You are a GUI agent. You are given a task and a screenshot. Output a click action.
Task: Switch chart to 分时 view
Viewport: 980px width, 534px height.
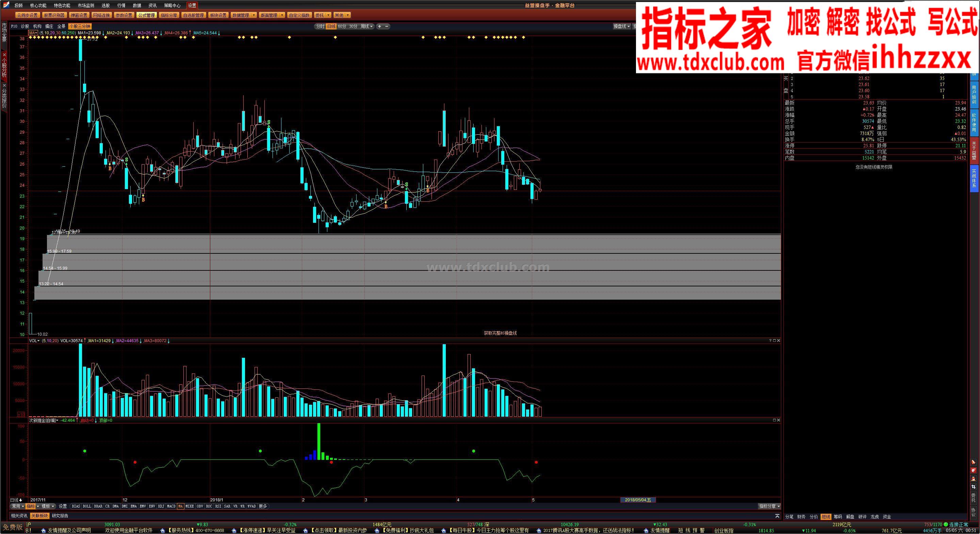(x=320, y=26)
